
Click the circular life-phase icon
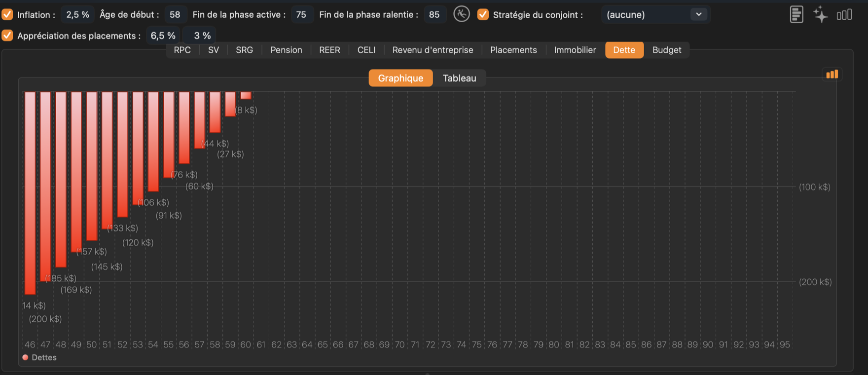pos(462,14)
